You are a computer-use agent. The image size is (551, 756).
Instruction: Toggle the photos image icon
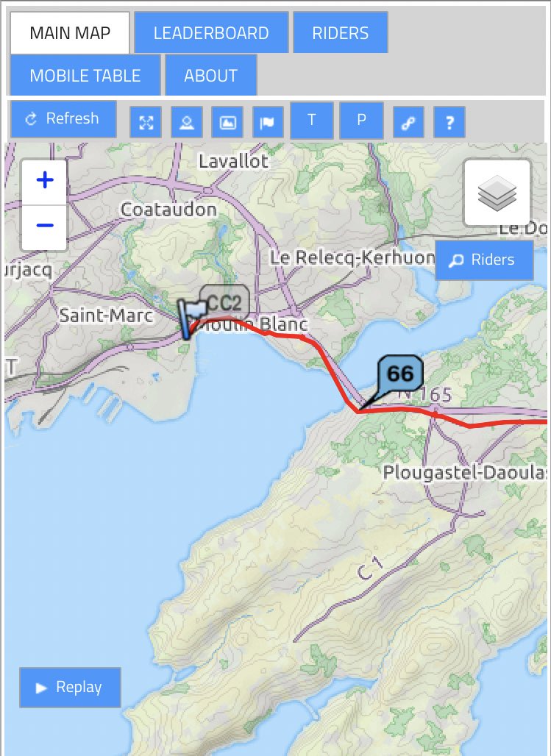pyautogui.click(x=228, y=123)
